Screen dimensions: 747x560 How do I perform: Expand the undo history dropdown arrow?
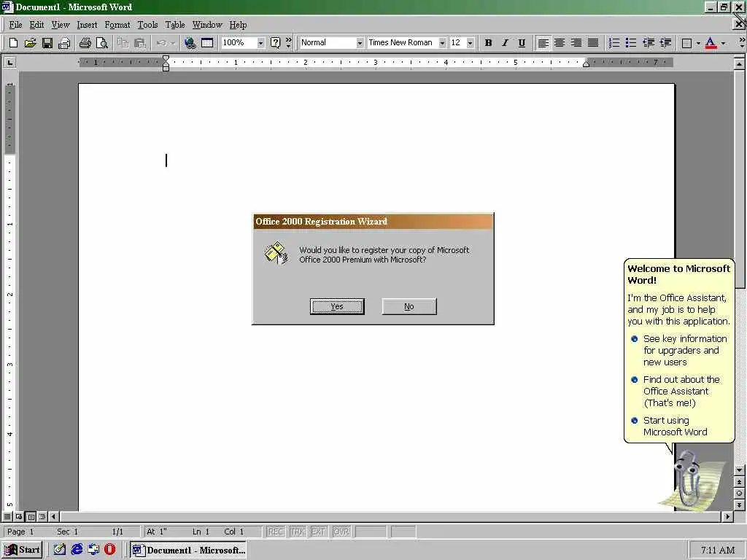(x=173, y=43)
